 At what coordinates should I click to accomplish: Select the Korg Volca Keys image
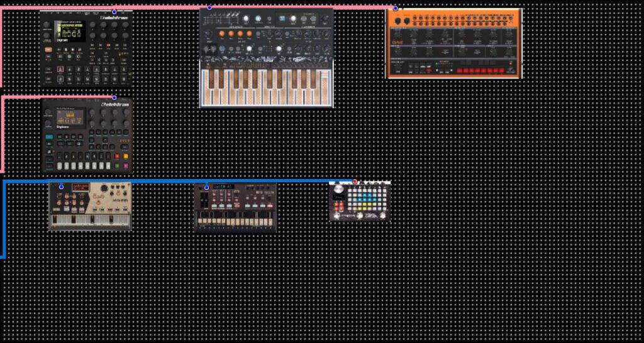pos(90,207)
